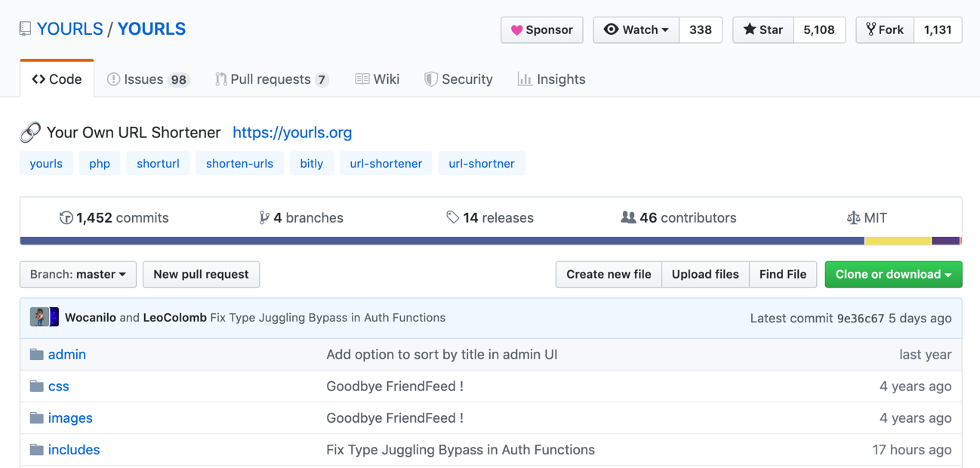Open the includes row's Fix Type Juggling commit

(x=461, y=449)
